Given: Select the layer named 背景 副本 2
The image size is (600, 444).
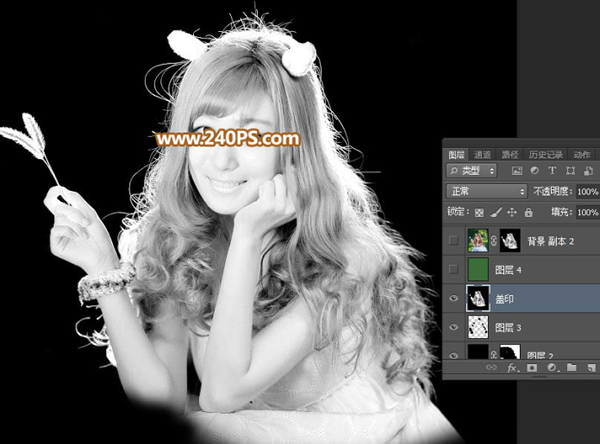Looking at the screenshot, I should (551, 241).
